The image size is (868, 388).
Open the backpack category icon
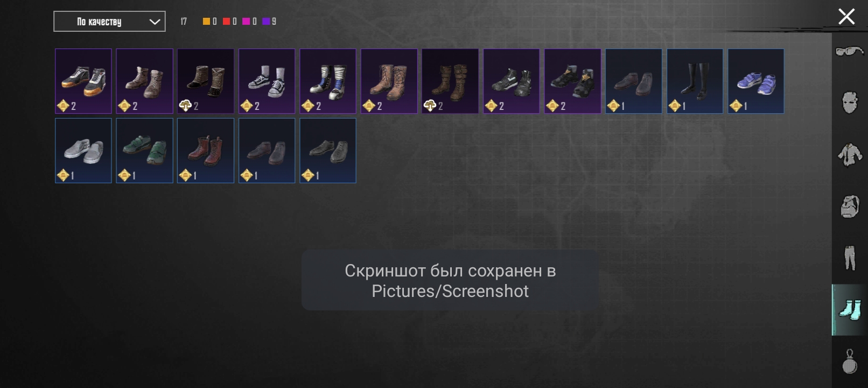850,206
